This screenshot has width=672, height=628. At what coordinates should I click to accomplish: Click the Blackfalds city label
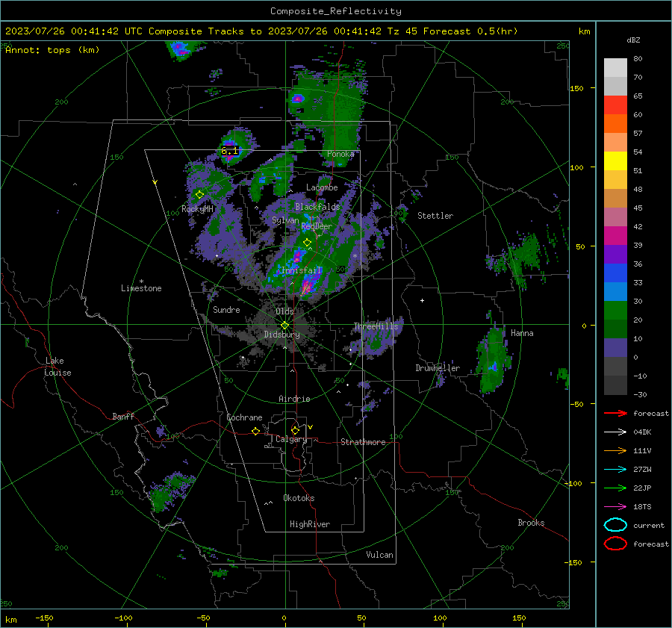pos(317,207)
